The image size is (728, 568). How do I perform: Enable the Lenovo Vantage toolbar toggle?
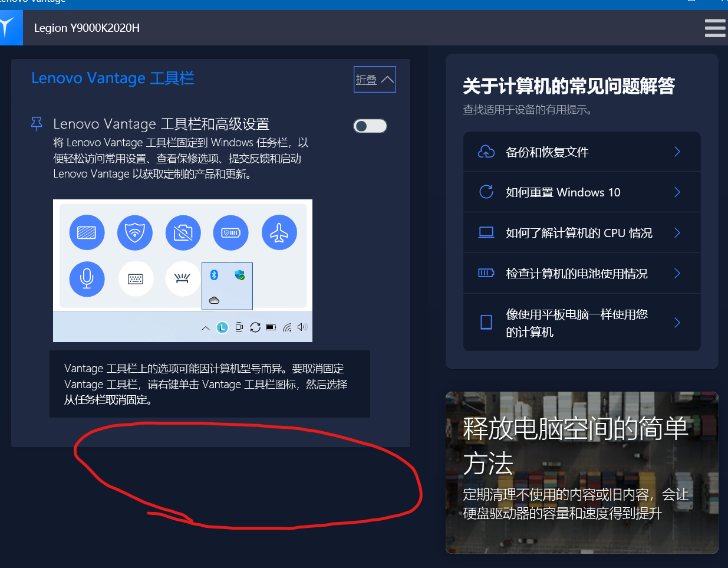tap(370, 126)
